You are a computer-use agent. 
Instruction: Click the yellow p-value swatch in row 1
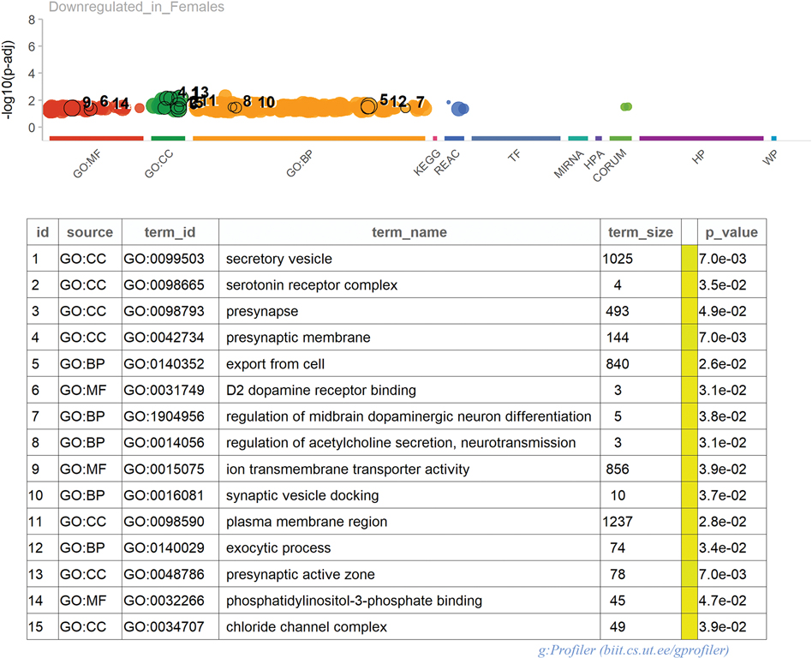(x=690, y=259)
